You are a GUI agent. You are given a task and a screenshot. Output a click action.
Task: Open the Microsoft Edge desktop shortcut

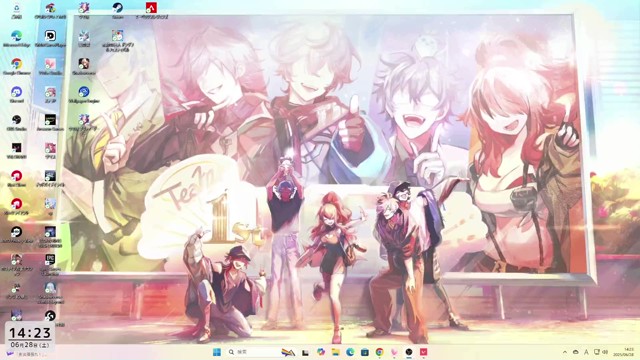(x=17, y=39)
